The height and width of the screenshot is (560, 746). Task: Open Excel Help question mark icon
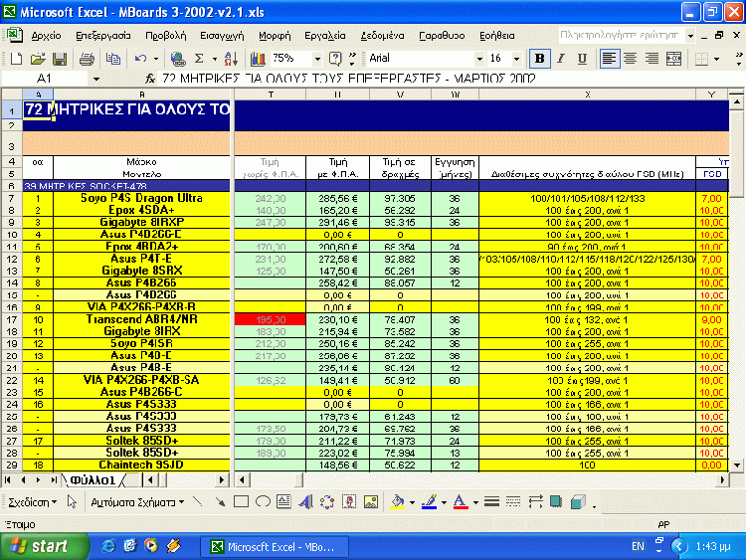pyautogui.click(x=335, y=59)
